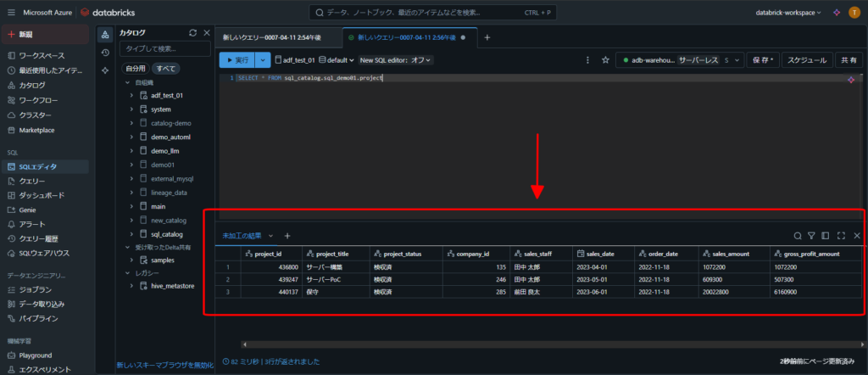Click the スケジュール button

click(x=804, y=60)
